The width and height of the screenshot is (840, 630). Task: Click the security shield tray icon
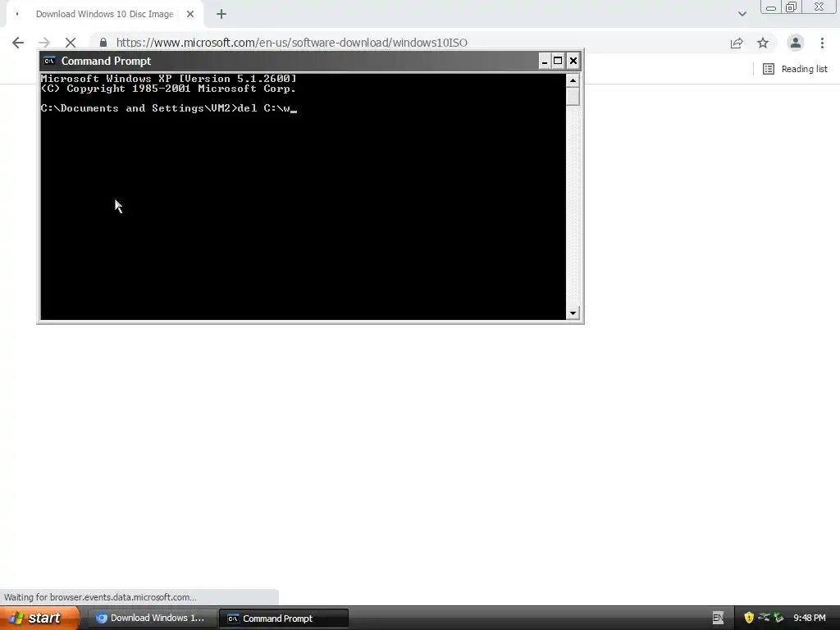point(749,618)
